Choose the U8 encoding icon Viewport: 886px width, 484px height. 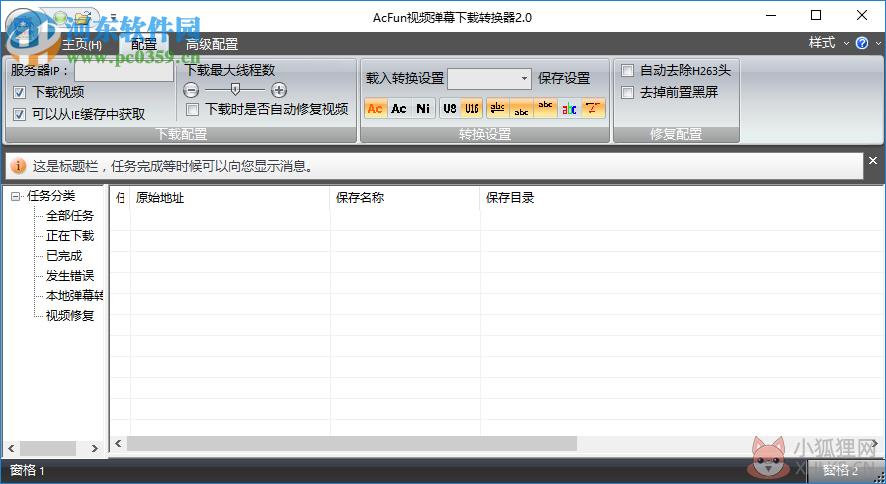[450, 108]
